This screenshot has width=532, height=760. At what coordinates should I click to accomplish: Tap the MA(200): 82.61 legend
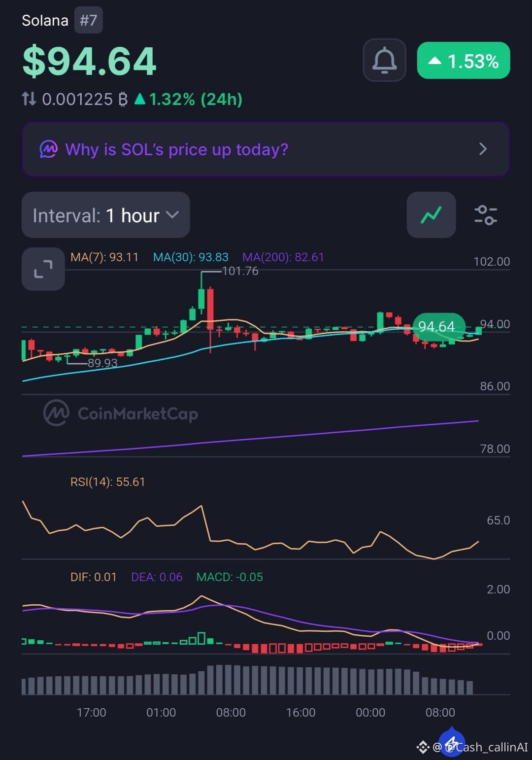coord(283,257)
